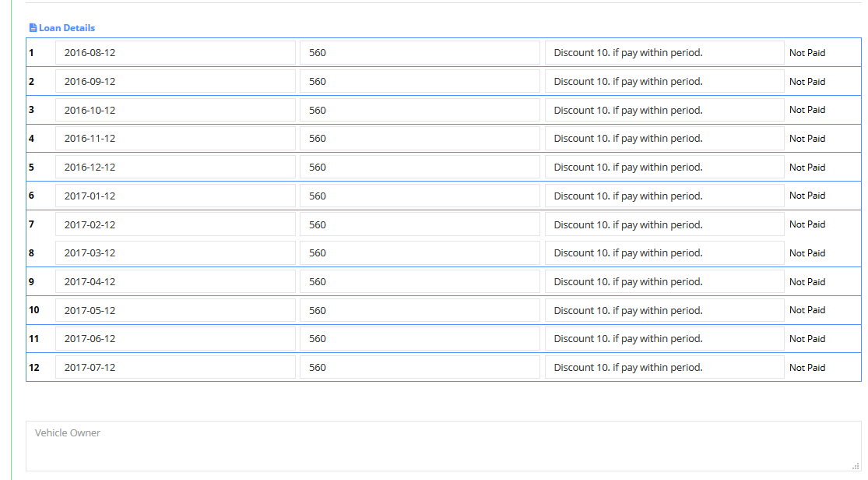Edit the discount note in row 7
Viewport: 868px width, 480px height.
(x=665, y=224)
